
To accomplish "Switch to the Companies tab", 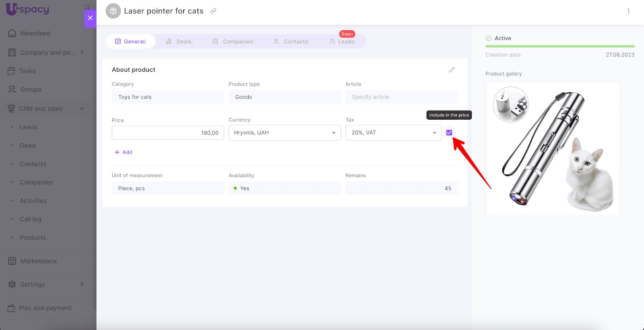I will tap(233, 42).
